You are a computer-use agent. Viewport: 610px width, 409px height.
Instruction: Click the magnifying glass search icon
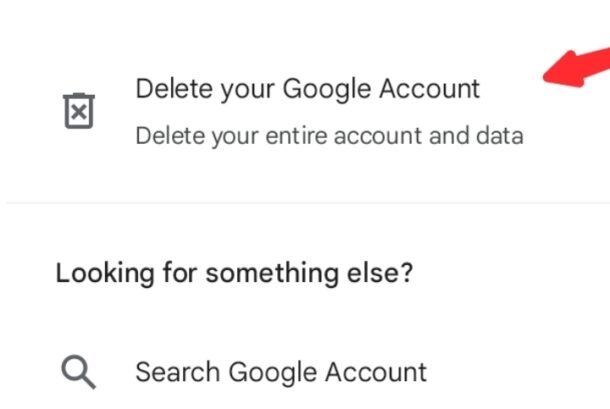coord(78,372)
